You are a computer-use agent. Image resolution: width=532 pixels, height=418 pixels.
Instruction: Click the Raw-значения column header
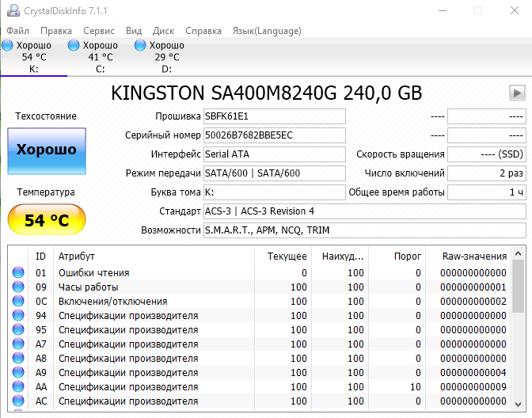(x=469, y=256)
